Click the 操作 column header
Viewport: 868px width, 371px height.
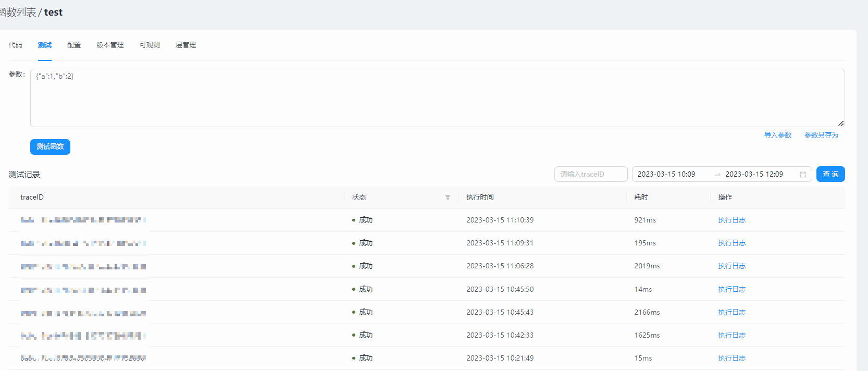(725, 197)
